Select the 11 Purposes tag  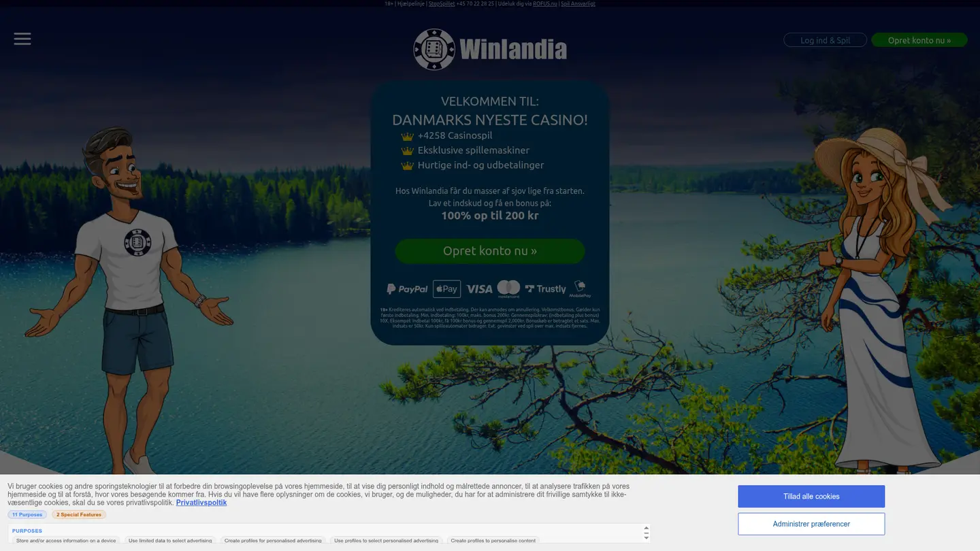coord(27,515)
